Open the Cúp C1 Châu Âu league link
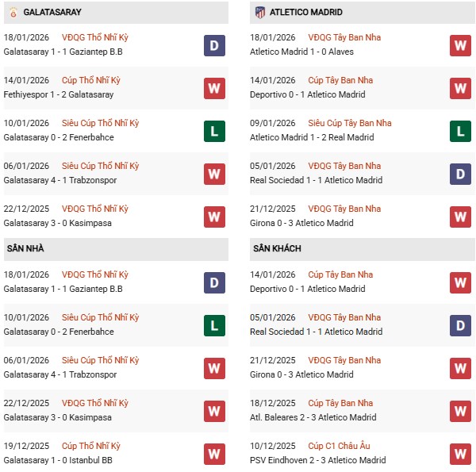The height and width of the screenshot is (472, 476). click(340, 446)
